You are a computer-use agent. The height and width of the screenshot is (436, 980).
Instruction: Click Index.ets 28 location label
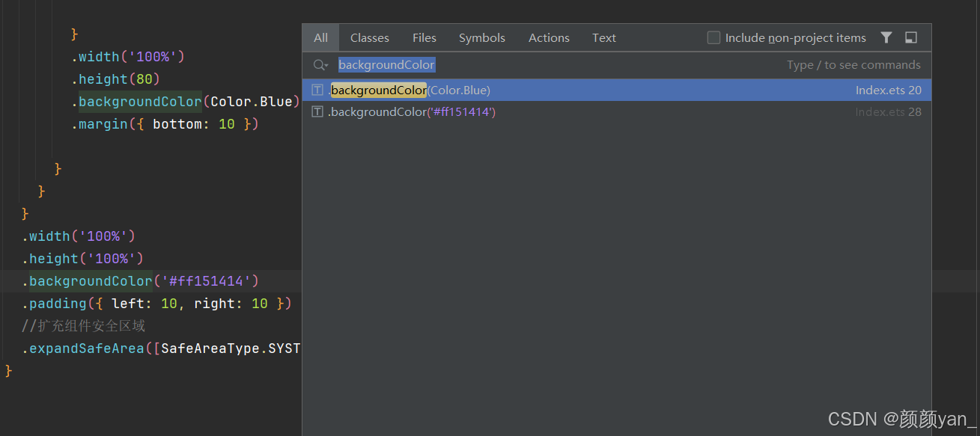(x=889, y=112)
